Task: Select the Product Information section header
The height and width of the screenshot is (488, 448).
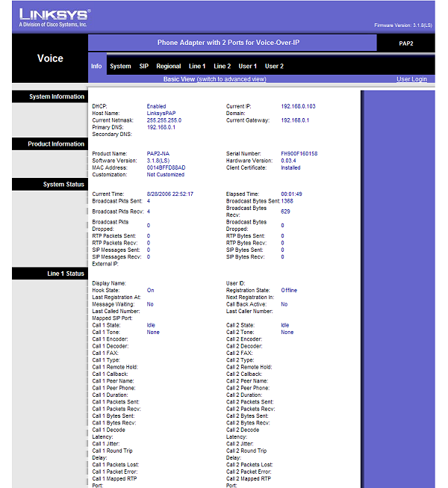Action: (56, 144)
